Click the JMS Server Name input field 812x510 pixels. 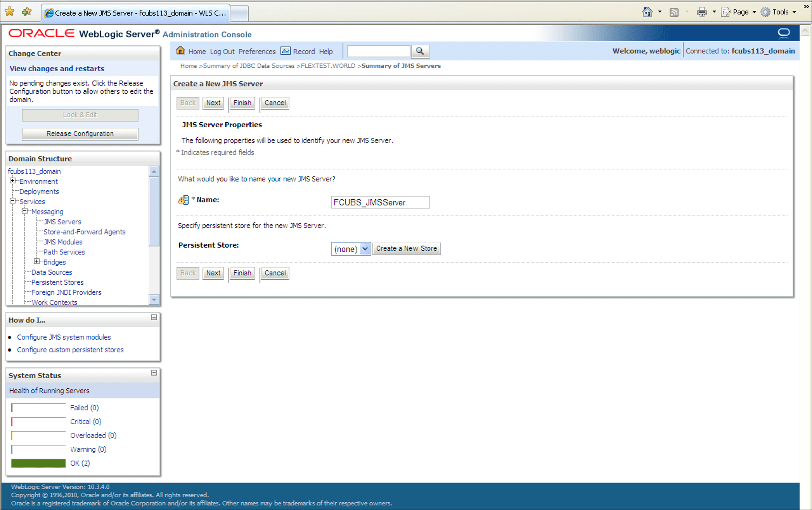tap(380, 202)
